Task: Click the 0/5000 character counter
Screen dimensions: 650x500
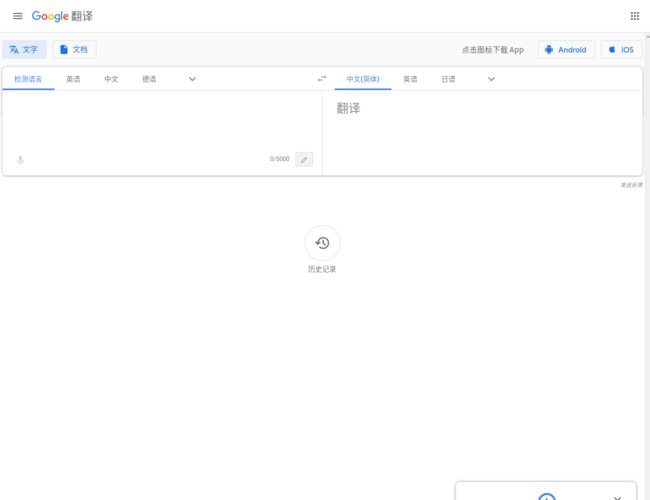Action: tap(279, 159)
